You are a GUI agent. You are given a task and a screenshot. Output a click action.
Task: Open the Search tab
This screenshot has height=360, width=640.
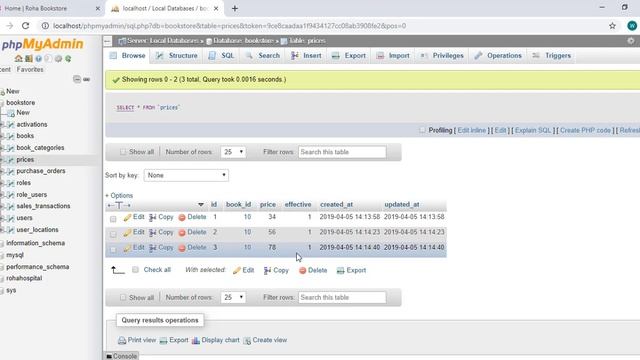[262, 56]
